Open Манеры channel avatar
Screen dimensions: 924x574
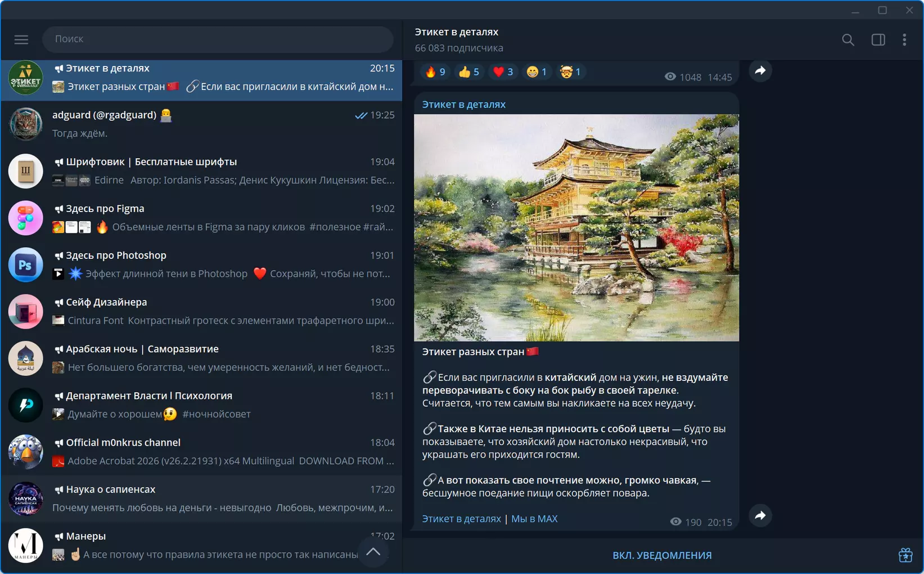coord(26,545)
